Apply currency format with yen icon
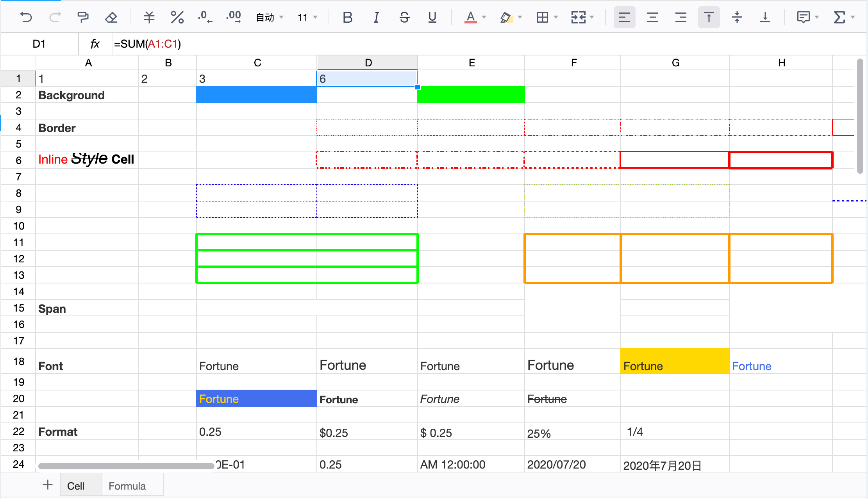This screenshot has height=499, width=868. coord(149,17)
